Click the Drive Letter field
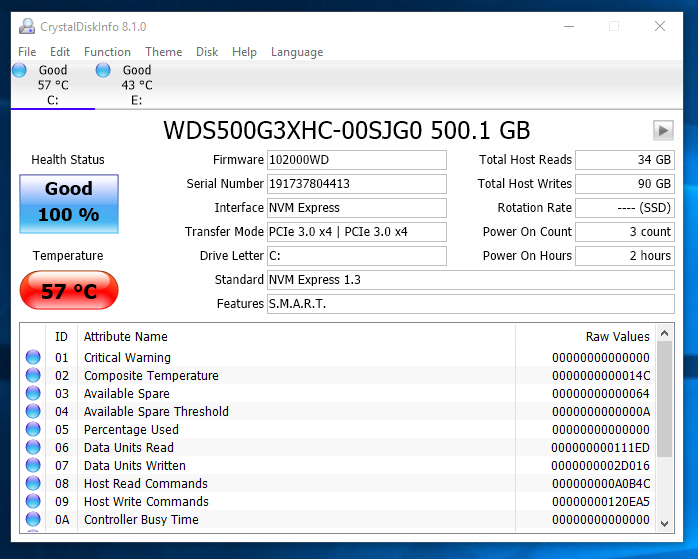The width and height of the screenshot is (698, 559). (x=357, y=256)
